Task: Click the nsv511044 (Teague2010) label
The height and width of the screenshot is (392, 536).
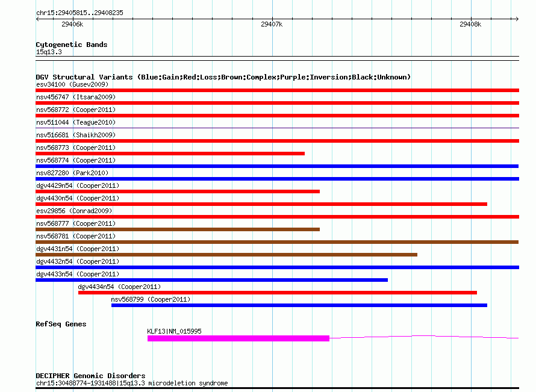Action: (76, 122)
